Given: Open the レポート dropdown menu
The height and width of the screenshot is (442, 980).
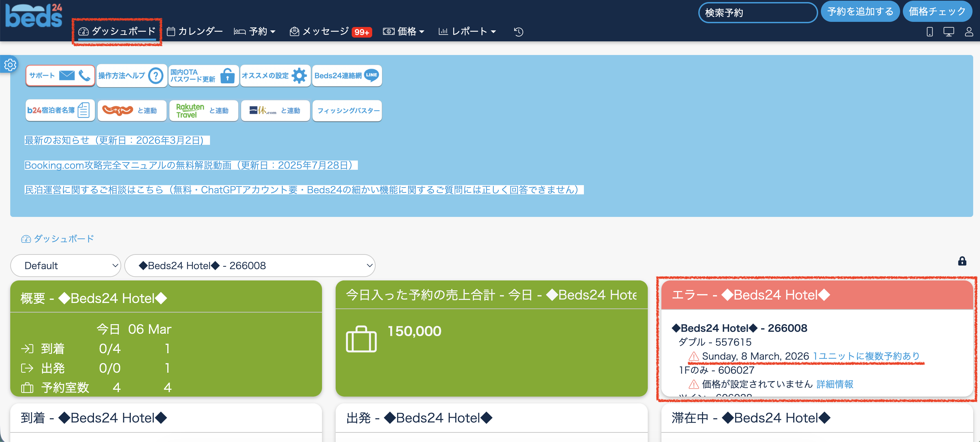Looking at the screenshot, I should pos(467,32).
